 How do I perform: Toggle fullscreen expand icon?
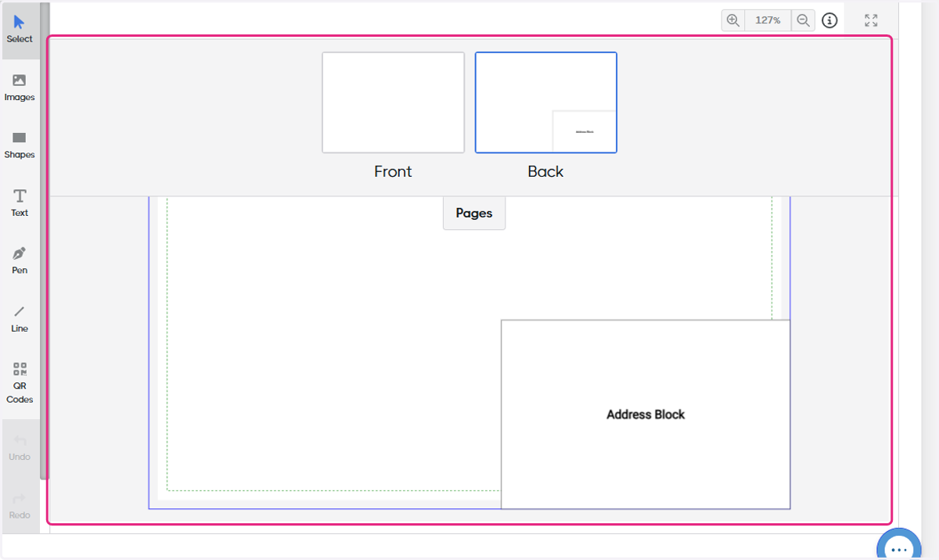tap(871, 20)
